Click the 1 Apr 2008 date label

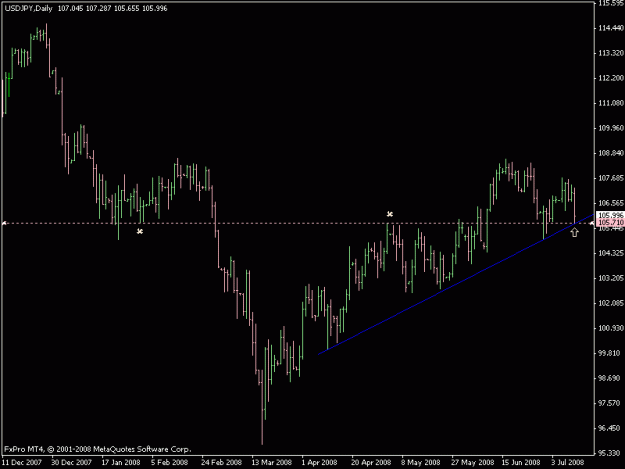[319, 463]
